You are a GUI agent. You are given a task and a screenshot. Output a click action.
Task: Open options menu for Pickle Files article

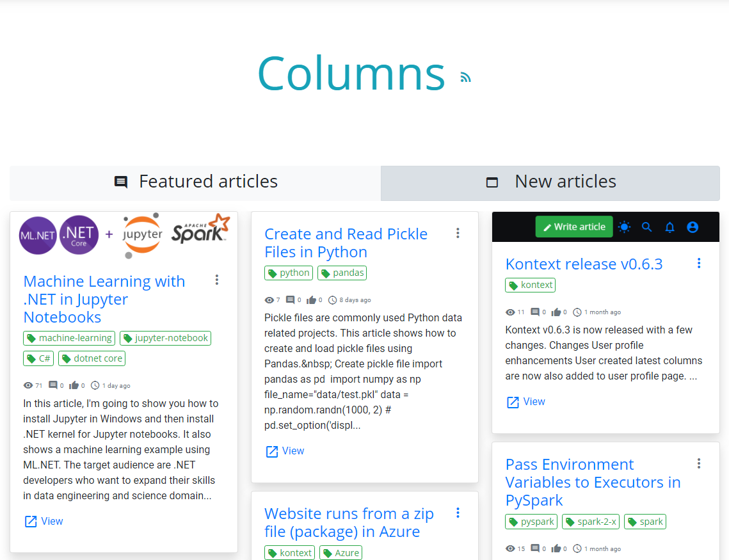(458, 233)
